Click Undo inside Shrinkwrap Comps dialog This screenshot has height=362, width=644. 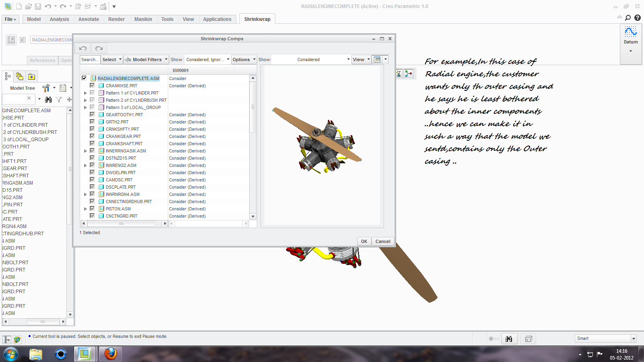pyautogui.click(x=83, y=48)
